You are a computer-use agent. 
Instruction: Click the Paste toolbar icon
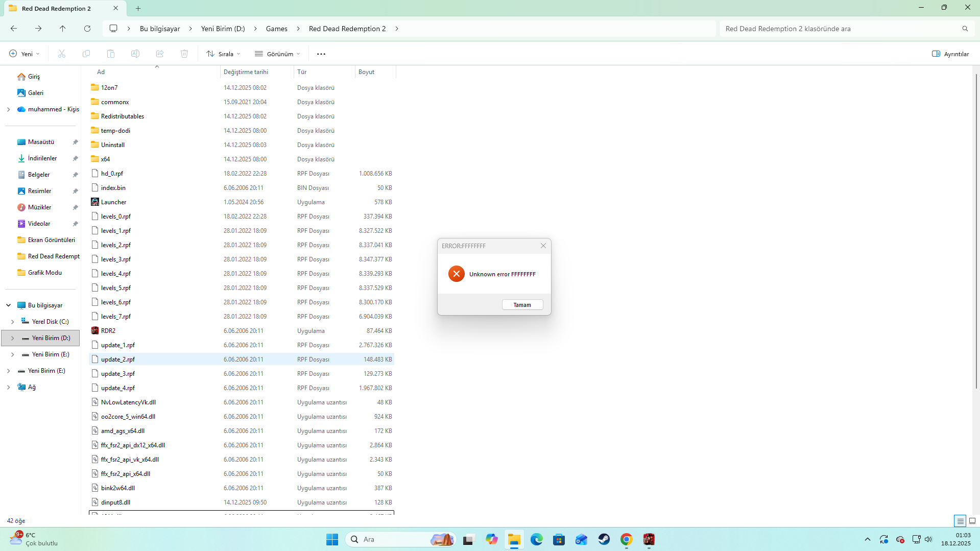pyautogui.click(x=111, y=54)
